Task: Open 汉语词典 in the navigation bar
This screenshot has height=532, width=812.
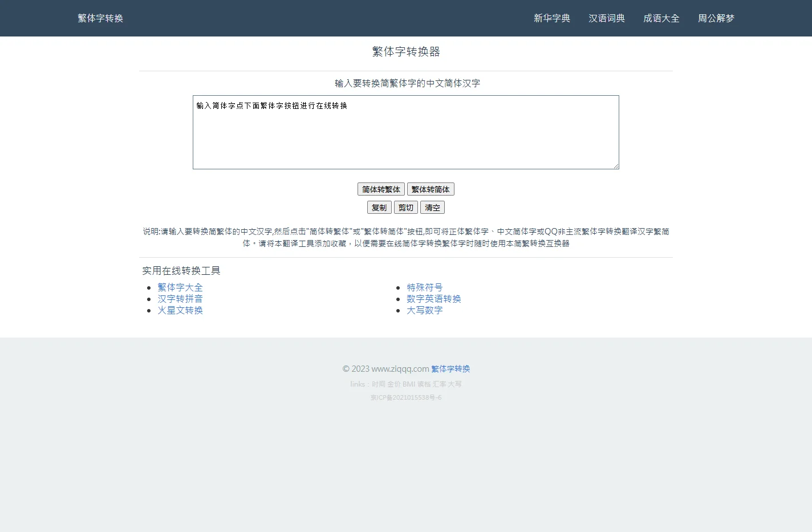Action: coord(607,18)
